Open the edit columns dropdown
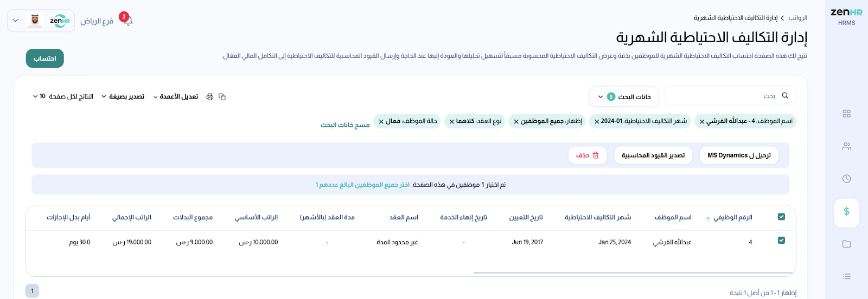 point(176,96)
